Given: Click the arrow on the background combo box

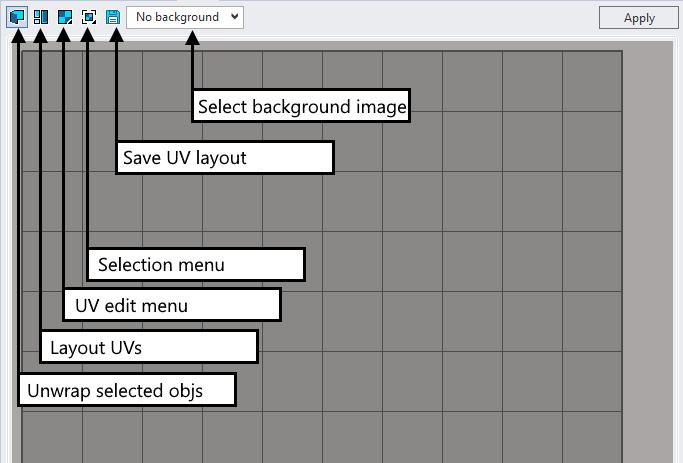Looking at the screenshot, I should click(234, 17).
